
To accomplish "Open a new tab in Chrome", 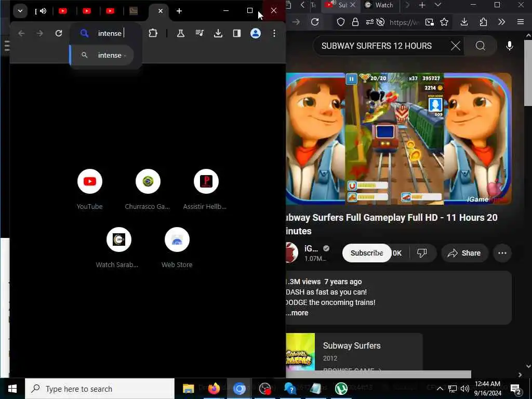I will tap(179, 11).
